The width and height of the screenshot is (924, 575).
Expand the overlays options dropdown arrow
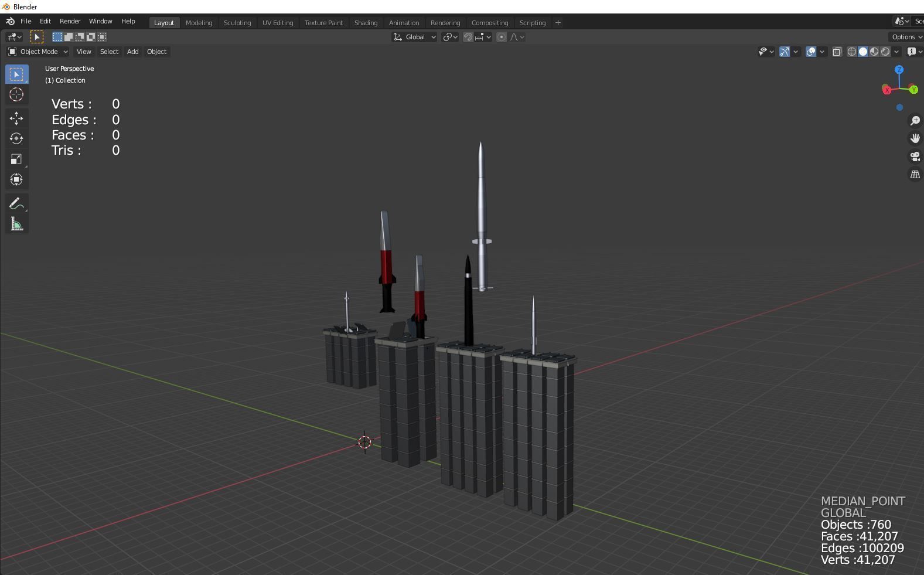[x=822, y=52]
